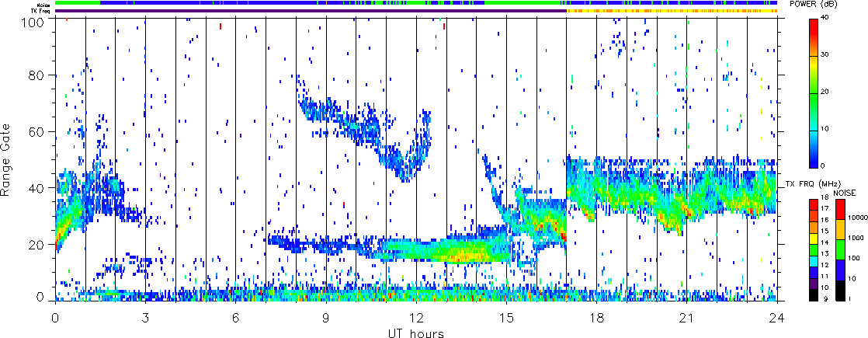868x338 pixels.
Task: Click UT hours axis tick label 18
Action: coord(597,318)
